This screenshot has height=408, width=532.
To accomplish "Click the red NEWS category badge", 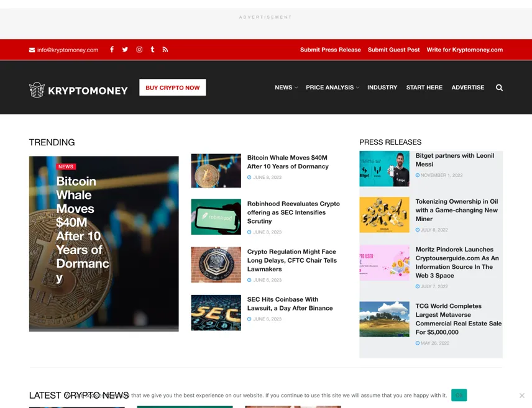I will (x=66, y=166).
